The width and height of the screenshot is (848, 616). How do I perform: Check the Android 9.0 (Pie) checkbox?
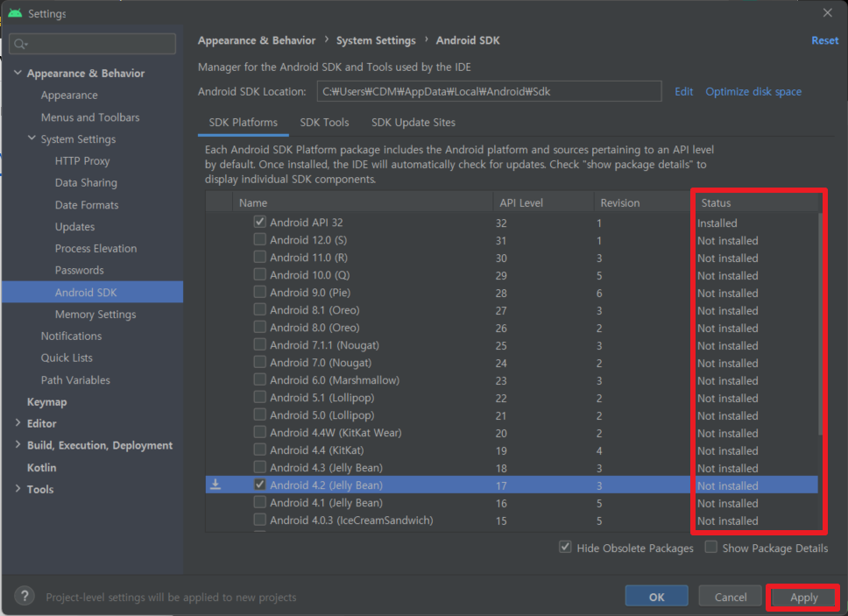click(x=259, y=292)
